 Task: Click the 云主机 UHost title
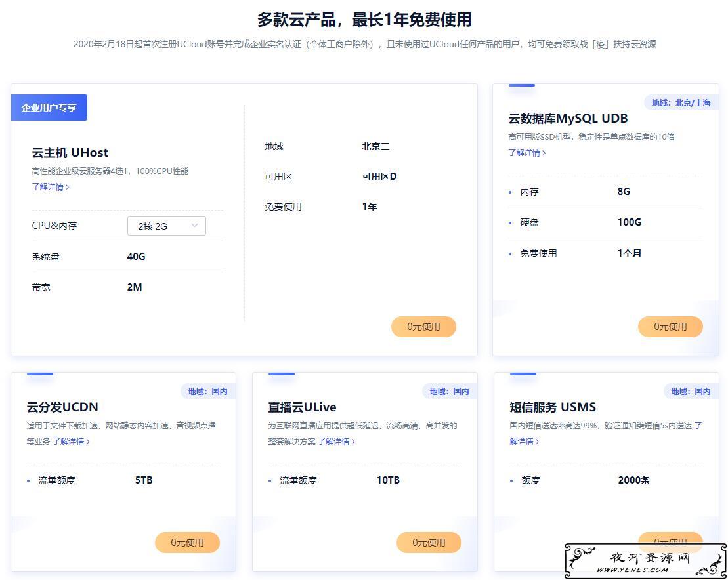70,153
